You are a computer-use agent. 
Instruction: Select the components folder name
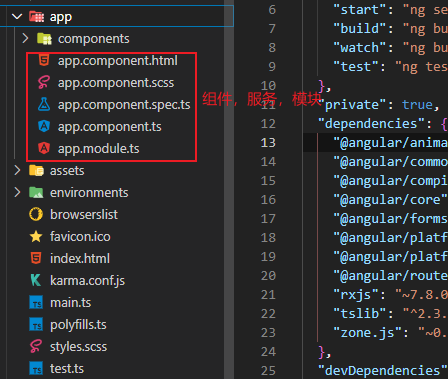tap(94, 39)
